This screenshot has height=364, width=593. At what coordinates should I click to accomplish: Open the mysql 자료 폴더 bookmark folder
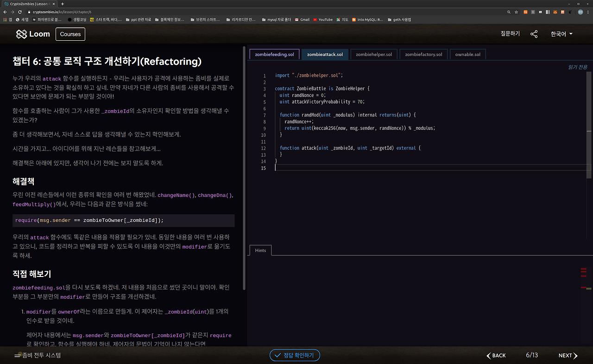coord(276,19)
